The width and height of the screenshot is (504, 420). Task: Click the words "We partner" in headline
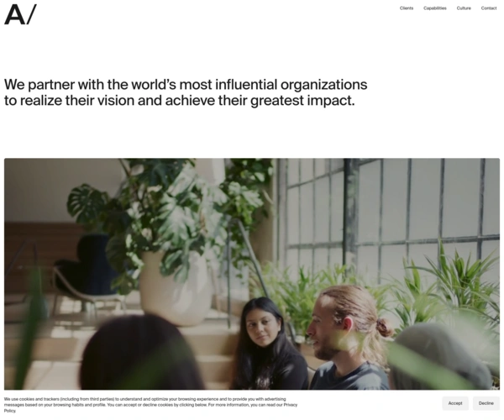tap(39, 85)
